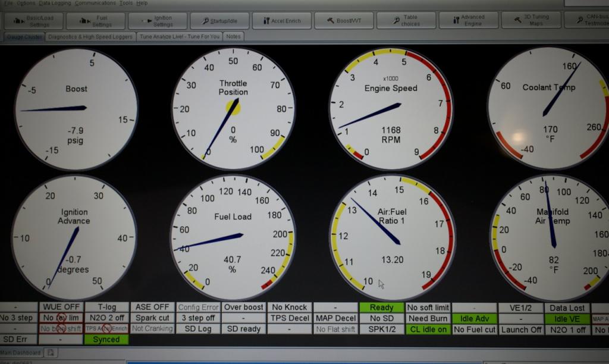Click the Data Lost indicator

(x=567, y=308)
